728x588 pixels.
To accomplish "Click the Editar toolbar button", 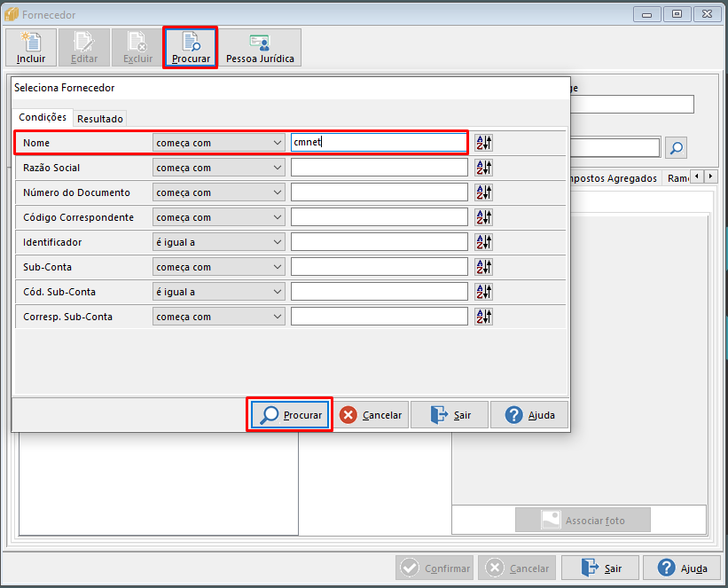I will (84, 47).
